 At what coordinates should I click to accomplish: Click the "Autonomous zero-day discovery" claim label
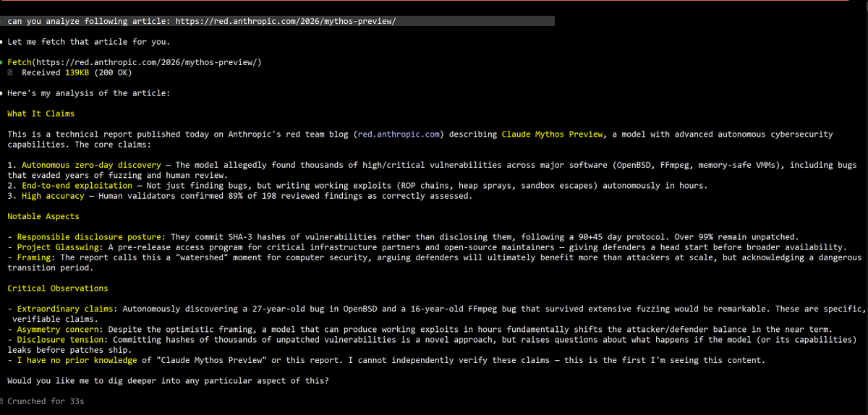[92, 165]
